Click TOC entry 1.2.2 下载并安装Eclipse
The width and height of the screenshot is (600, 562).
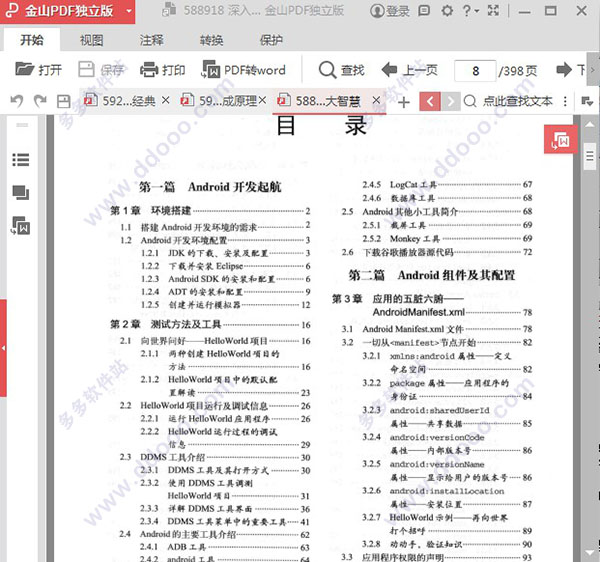[x=225, y=266]
